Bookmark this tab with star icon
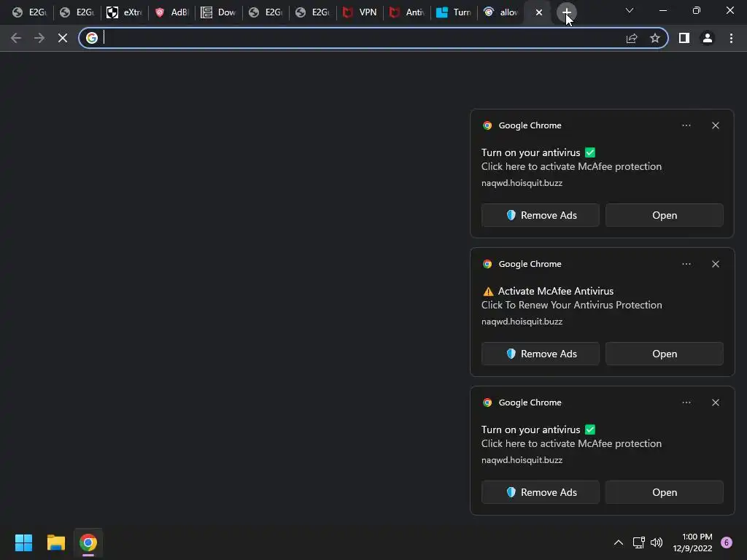The height and width of the screenshot is (560, 747). point(655,38)
